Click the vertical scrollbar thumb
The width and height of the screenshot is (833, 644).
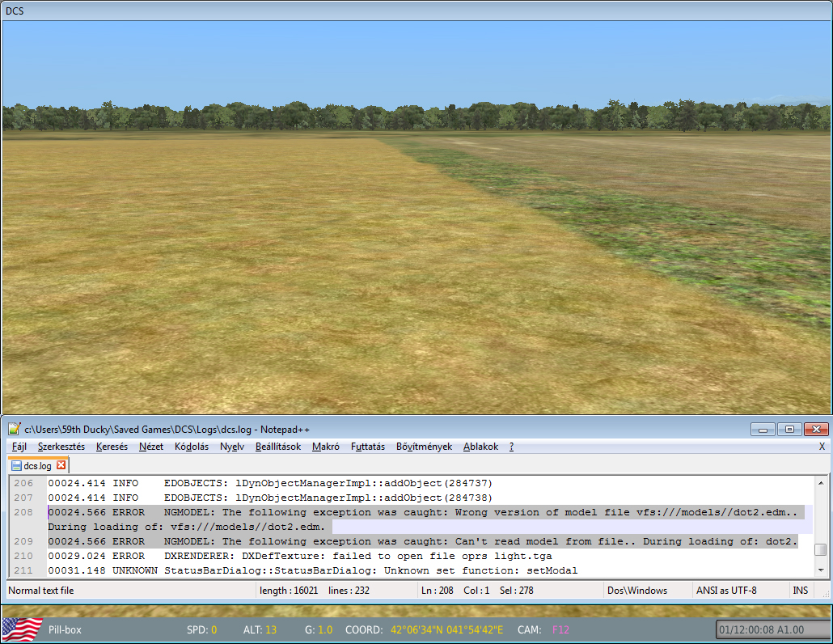point(821,549)
